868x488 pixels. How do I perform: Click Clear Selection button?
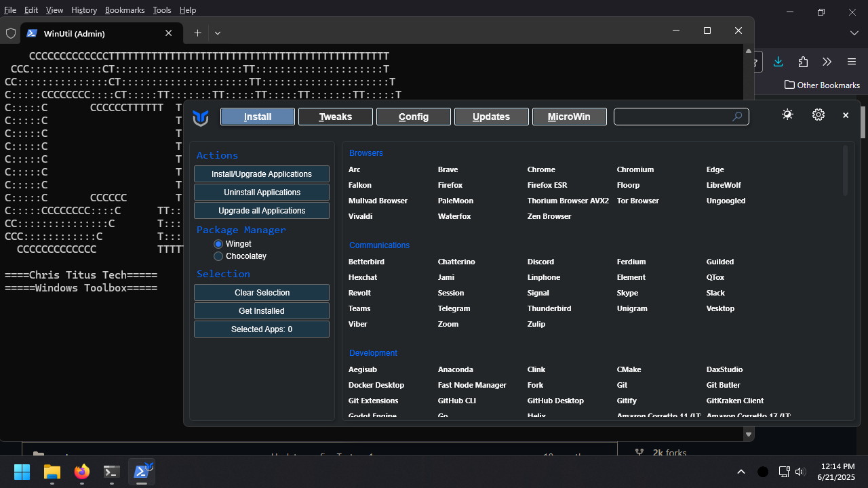click(x=262, y=293)
